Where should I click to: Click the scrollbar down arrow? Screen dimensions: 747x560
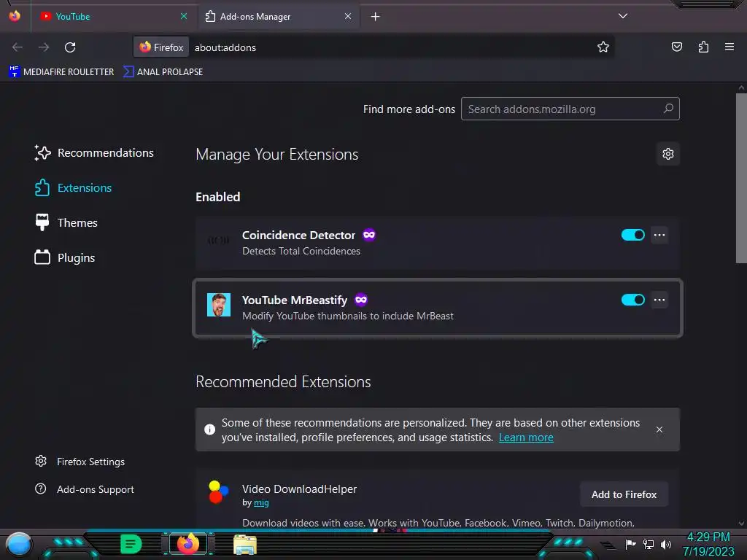[741, 523]
